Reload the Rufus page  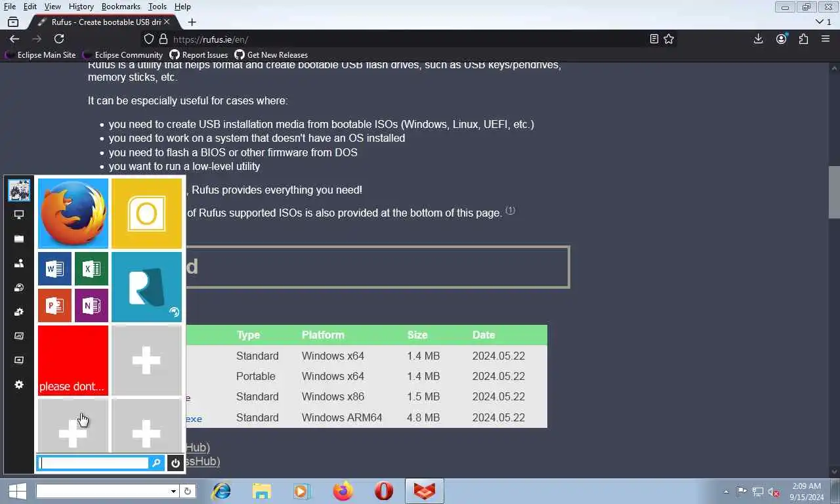[59, 39]
